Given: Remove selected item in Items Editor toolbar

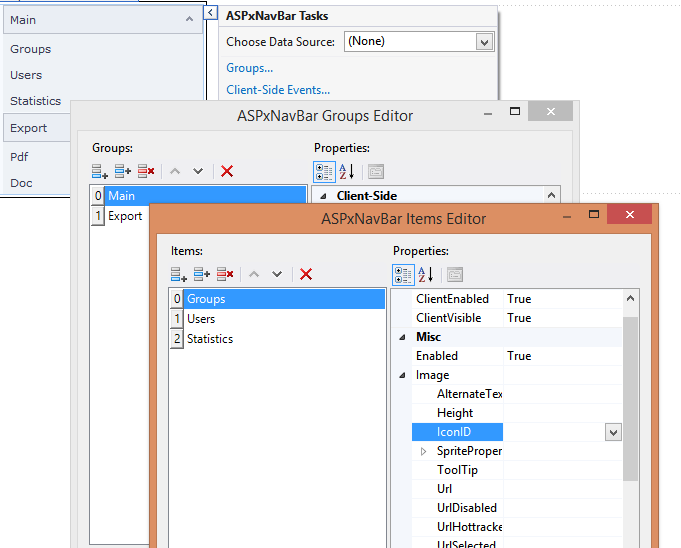Looking at the screenshot, I should point(225,274).
